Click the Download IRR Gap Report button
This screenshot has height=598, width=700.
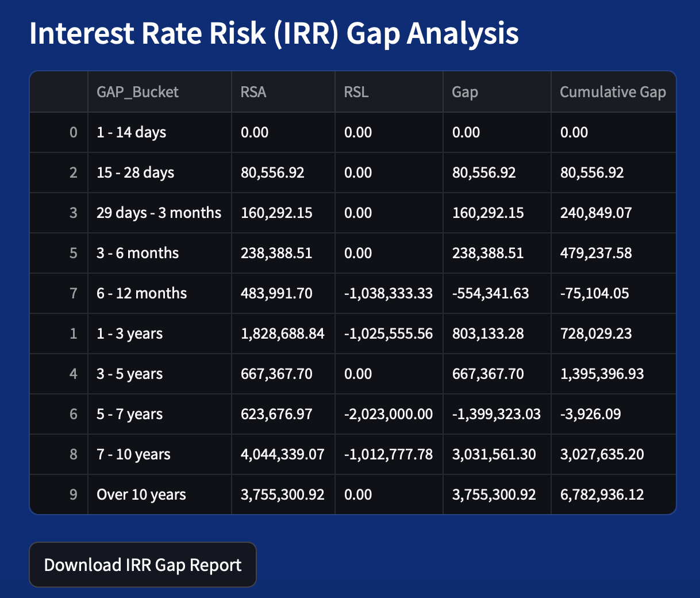142,565
